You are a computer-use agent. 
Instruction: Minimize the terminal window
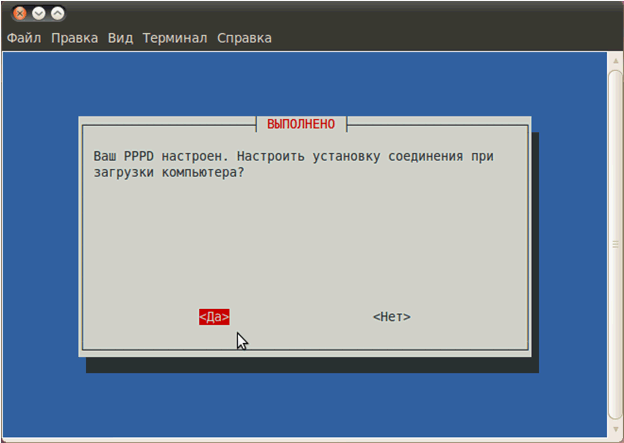(39, 14)
